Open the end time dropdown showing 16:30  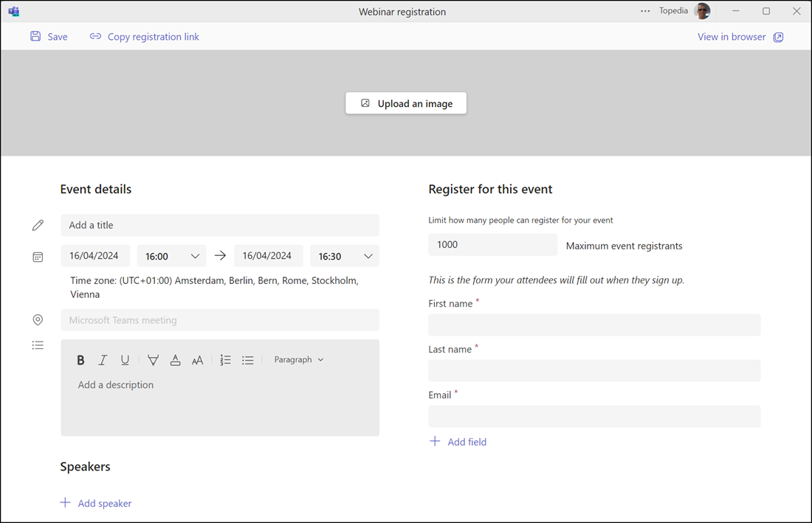click(344, 255)
